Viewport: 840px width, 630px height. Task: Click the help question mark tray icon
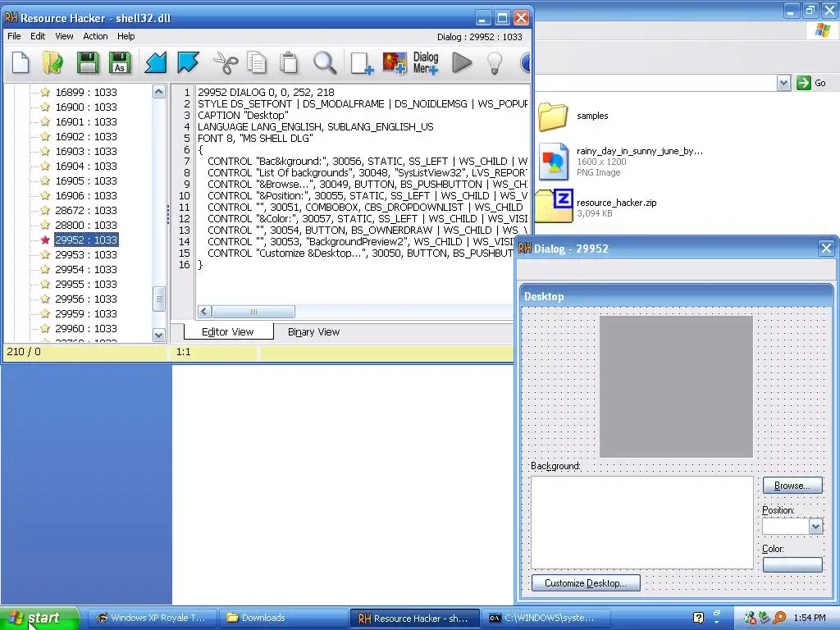pyautogui.click(x=698, y=618)
